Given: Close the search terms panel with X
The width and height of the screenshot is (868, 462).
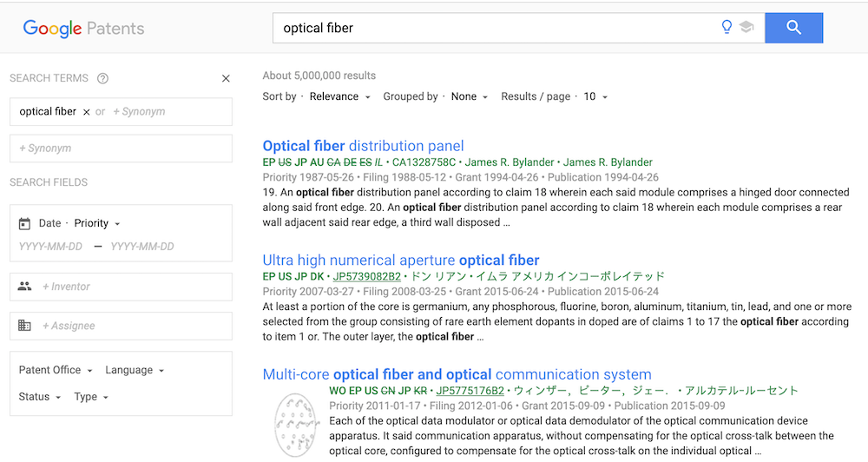Looking at the screenshot, I should (x=226, y=78).
